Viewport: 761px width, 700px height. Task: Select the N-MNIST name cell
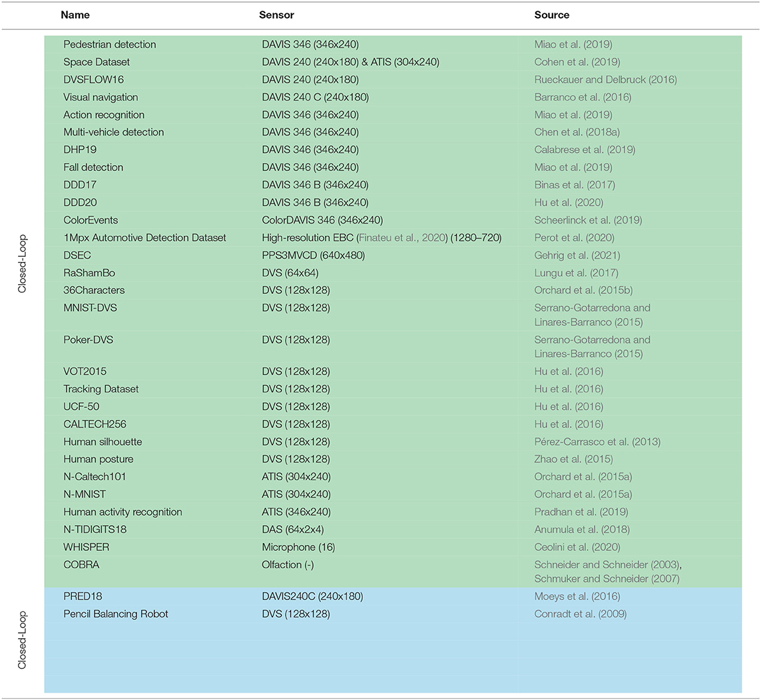click(x=85, y=494)
